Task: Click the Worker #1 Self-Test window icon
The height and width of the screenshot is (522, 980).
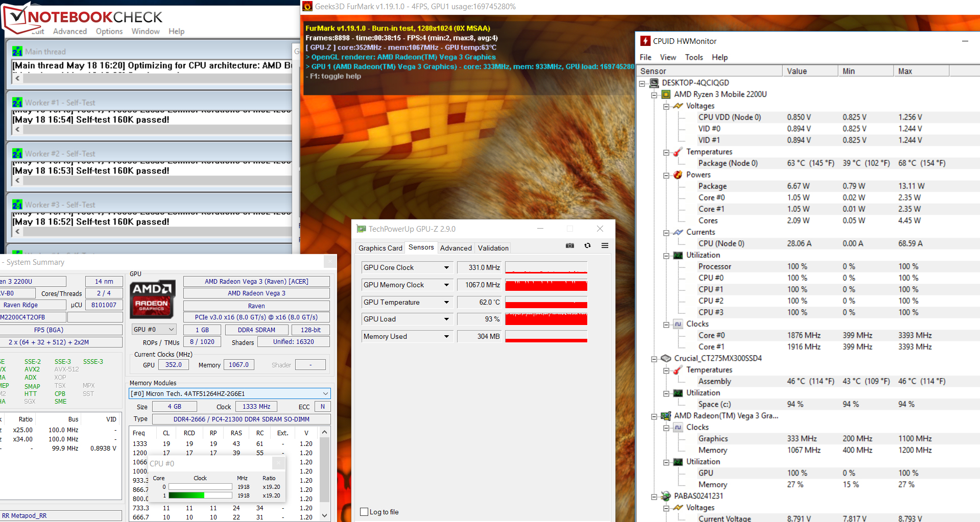Action: (17, 103)
